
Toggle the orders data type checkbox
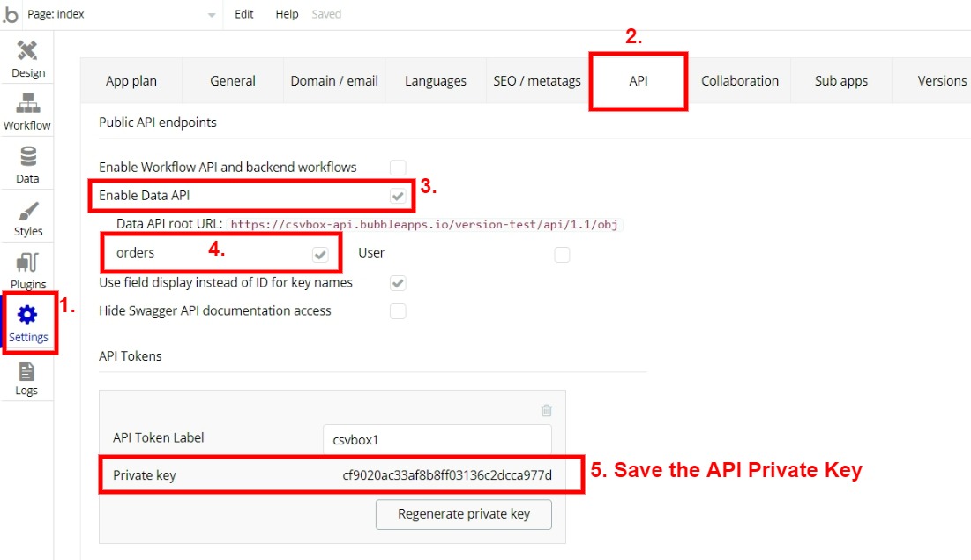click(320, 254)
